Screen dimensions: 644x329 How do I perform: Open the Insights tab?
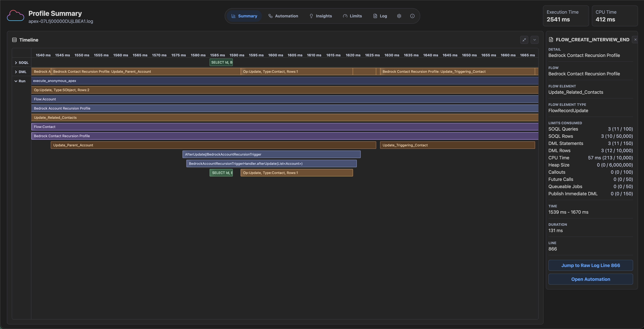[x=321, y=16]
